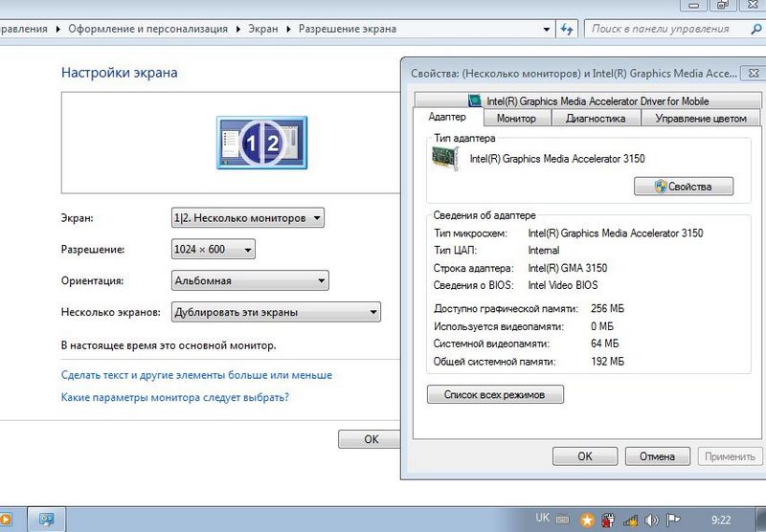Click the volume speaker icon in system tray
Image resolution: width=766 pixels, height=532 pixels.
click(652, 520)
